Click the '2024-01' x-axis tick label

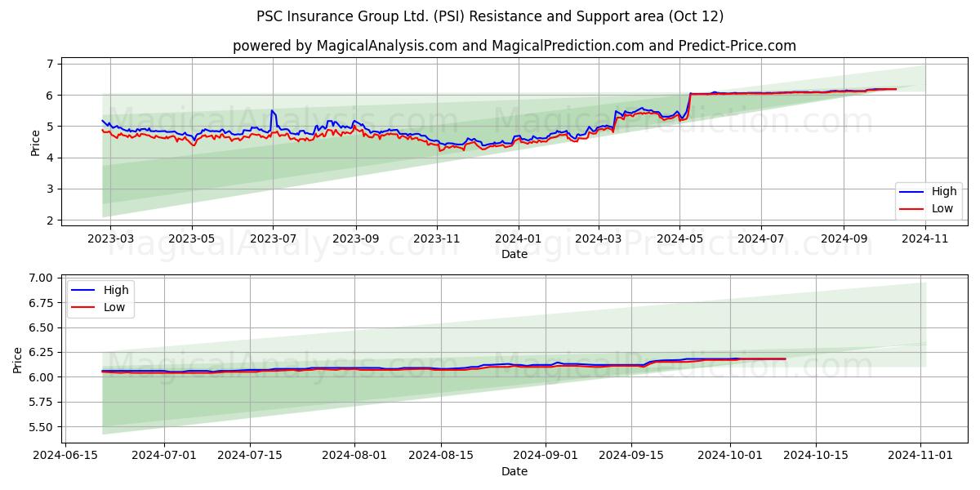(x=518, y=238)
